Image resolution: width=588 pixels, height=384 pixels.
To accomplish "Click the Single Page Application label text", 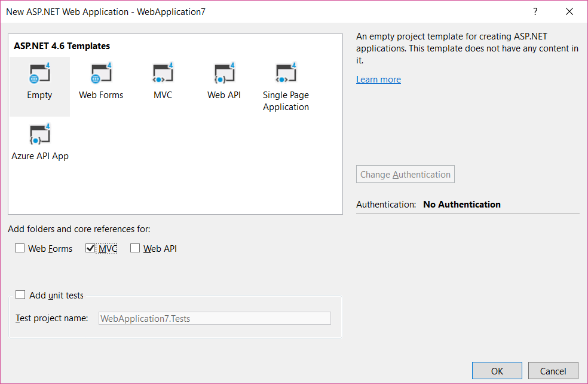I will click(286, 101).
